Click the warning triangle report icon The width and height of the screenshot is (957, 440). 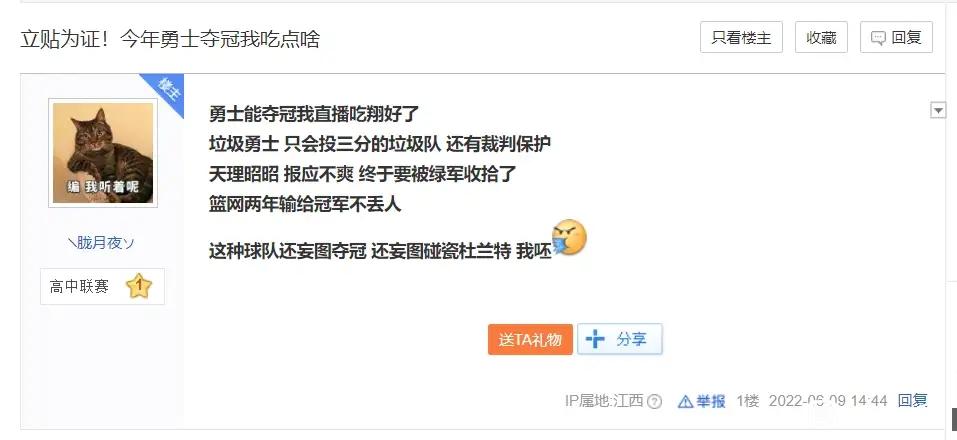[x=685, y=402]
